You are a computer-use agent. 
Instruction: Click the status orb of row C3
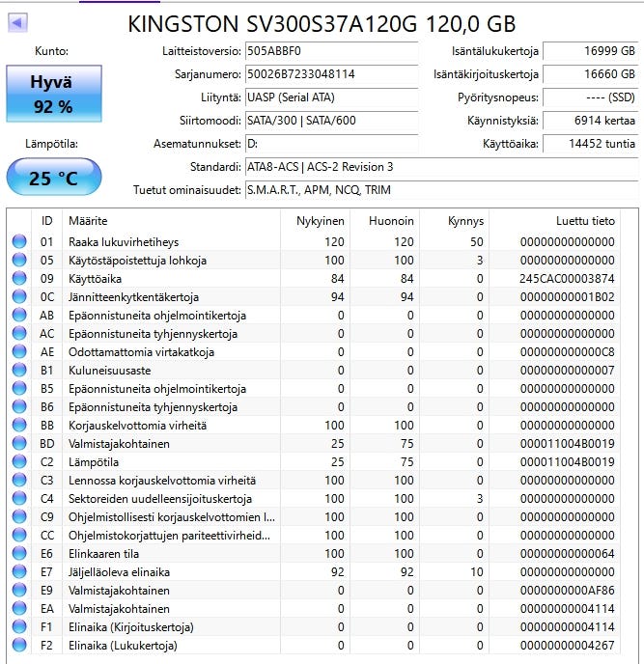point(19,480)
